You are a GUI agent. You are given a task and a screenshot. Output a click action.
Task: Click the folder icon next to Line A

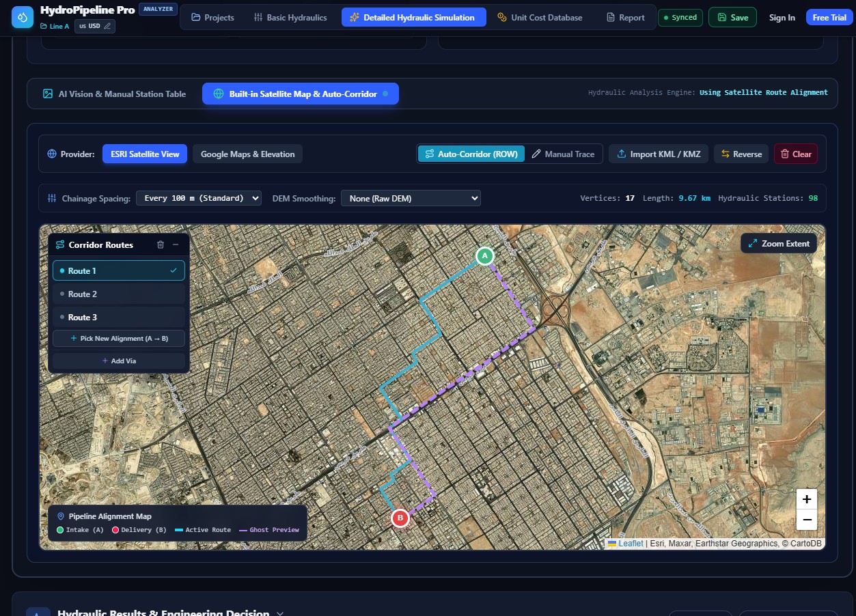tap(44, 26)
